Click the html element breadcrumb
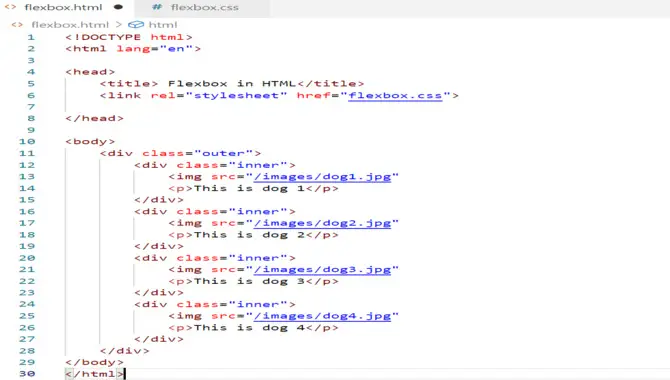This screenshot has width=670, height=380. (x=162, y=25)
